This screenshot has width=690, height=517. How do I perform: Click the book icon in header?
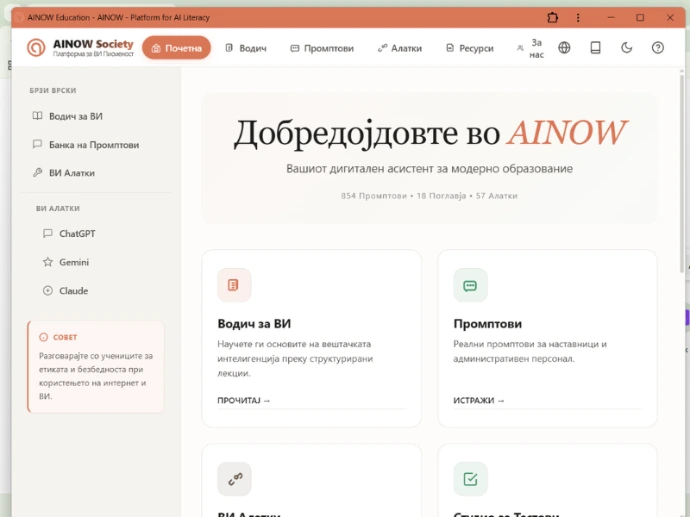[595, 48]
